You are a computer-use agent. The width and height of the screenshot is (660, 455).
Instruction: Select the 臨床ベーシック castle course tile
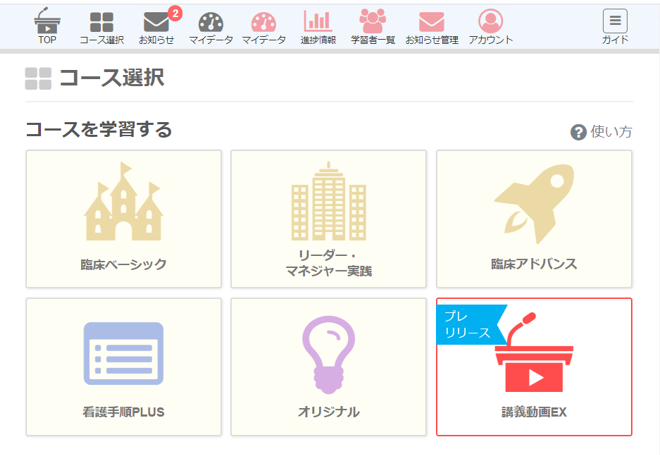(123, 219)
